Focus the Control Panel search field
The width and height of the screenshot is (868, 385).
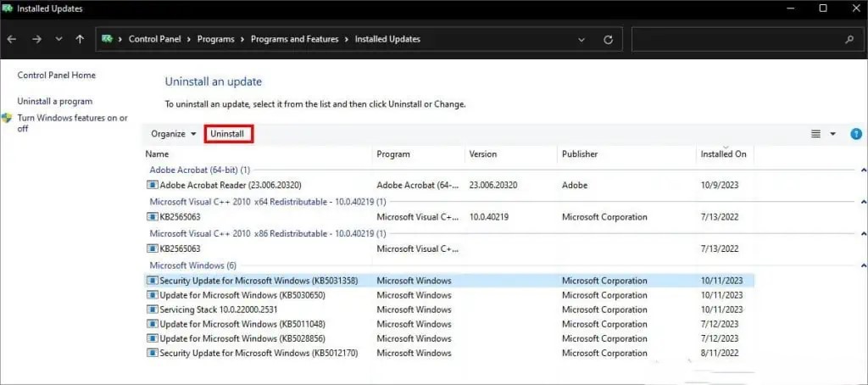click(x=746, y=39)
